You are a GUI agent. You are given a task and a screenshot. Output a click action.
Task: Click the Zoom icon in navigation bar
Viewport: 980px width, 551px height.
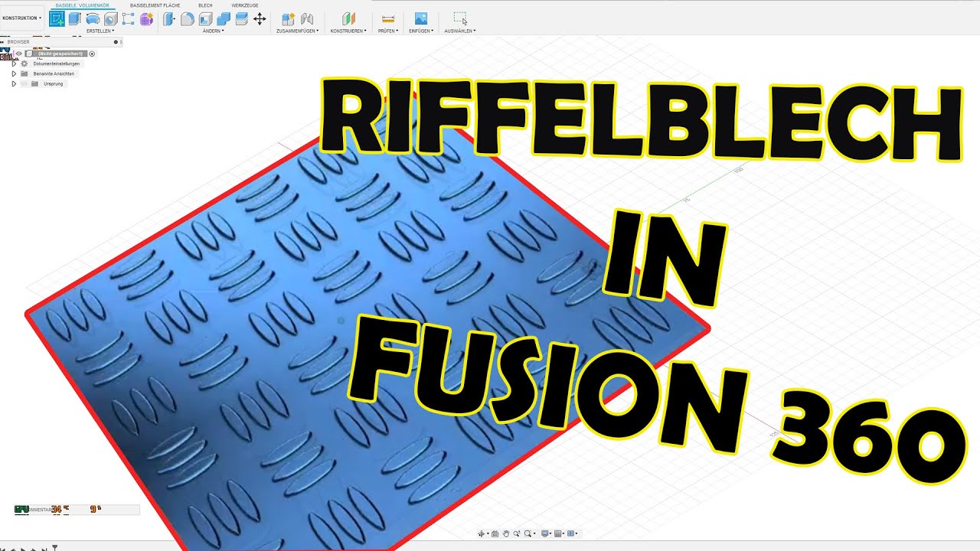[x=517, y=533]
